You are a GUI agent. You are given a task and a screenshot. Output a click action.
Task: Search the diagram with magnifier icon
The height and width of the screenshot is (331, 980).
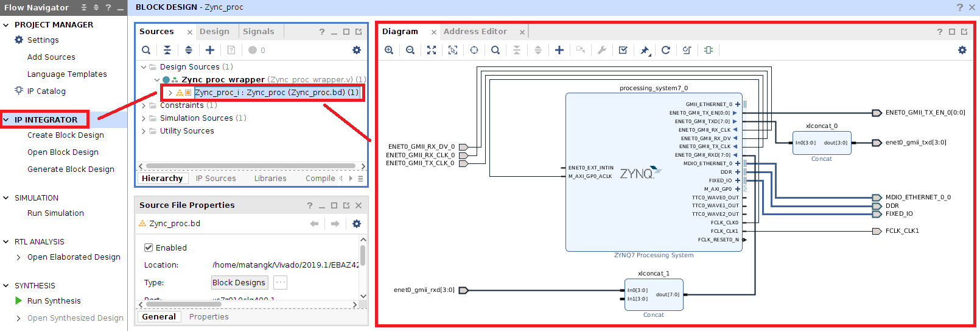(x=495, y=50)
